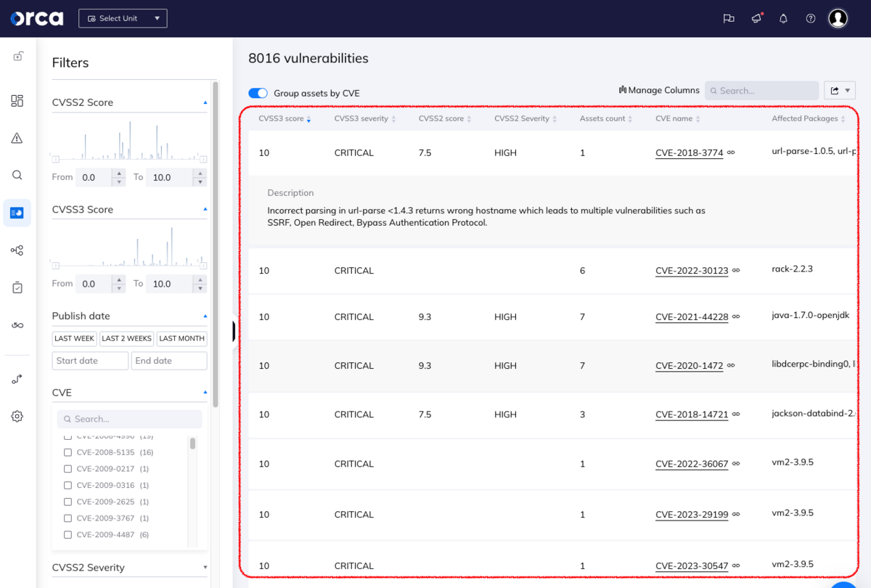Open the dashboard icon in sidebar
Screen dimensions: 871x588
17,101
